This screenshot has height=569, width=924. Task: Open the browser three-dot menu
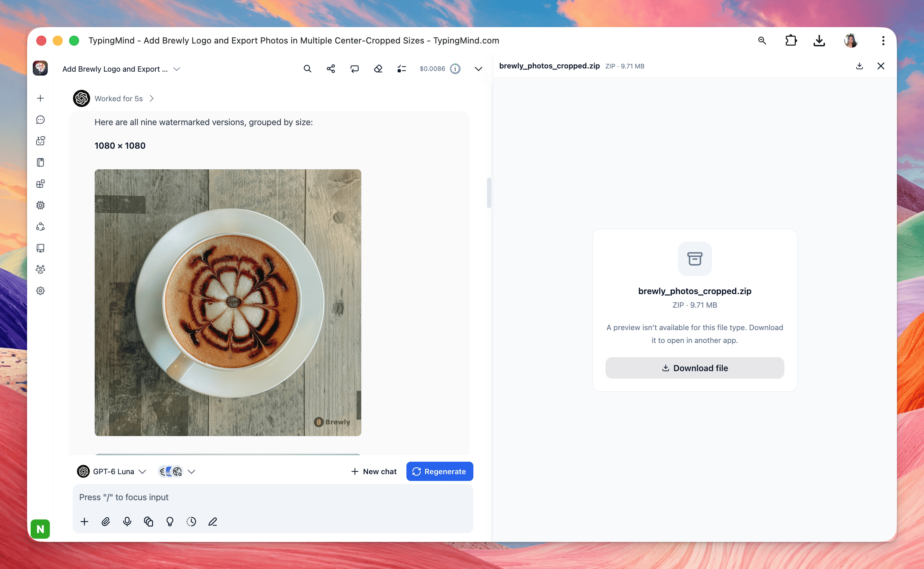(x=883, y=40)
